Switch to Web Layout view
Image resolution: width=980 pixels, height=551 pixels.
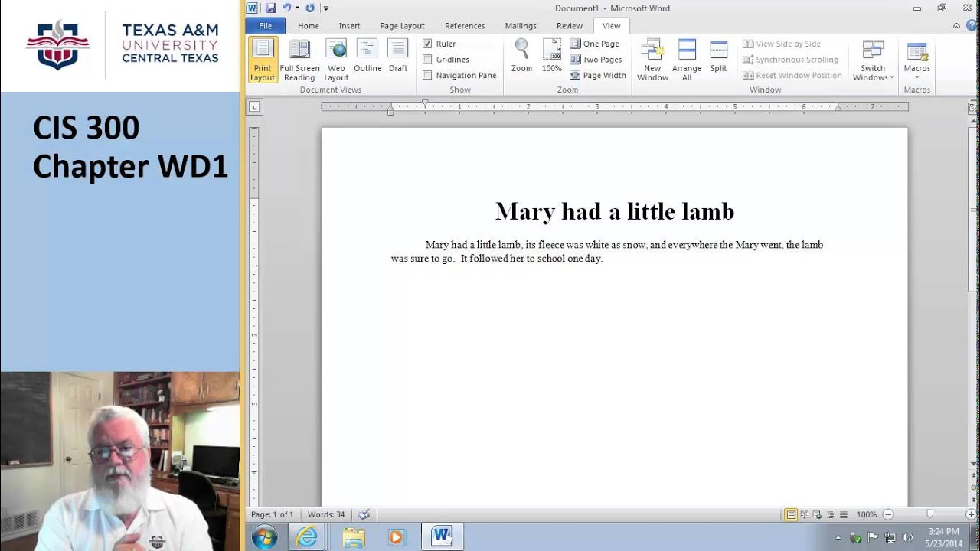[x=336, y=60]
